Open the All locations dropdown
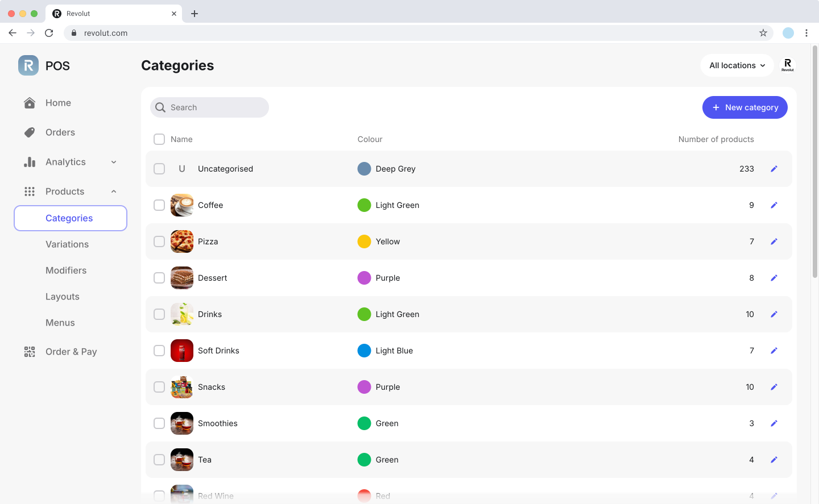 [x=737, y=65]
